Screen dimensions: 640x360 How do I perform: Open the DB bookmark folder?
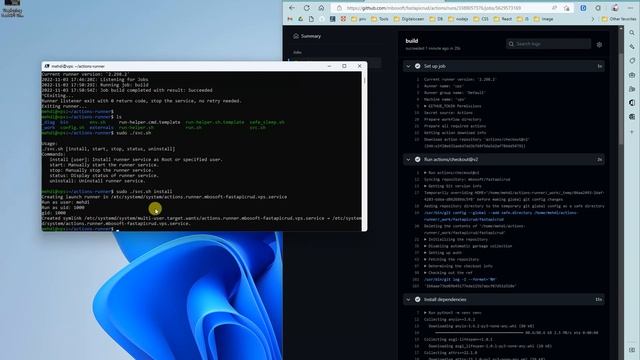[x=436, y=19]
